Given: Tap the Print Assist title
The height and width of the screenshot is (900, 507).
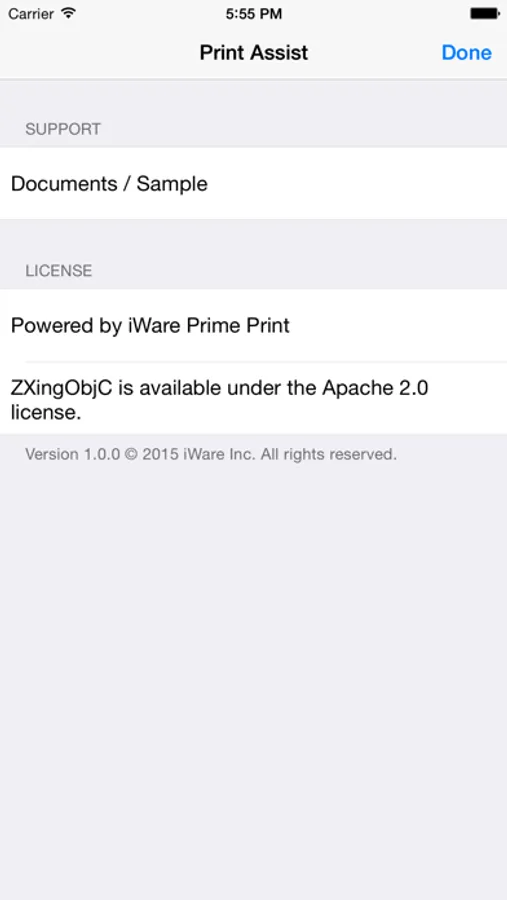Looking at the screenshot, I should pyautogui.click(x=254, y=53).
